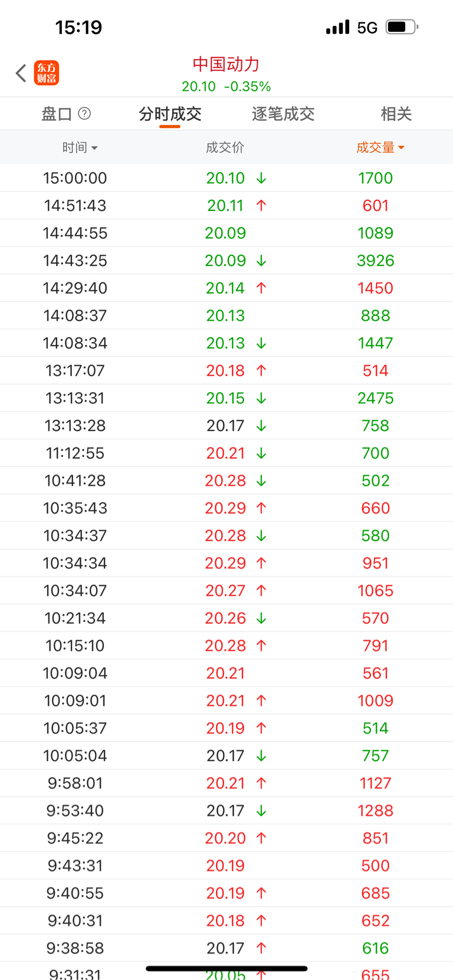This screenshot has width=453, height=980.
Task: Tap the red up arrow at 14:51:43
Action: 261,206
